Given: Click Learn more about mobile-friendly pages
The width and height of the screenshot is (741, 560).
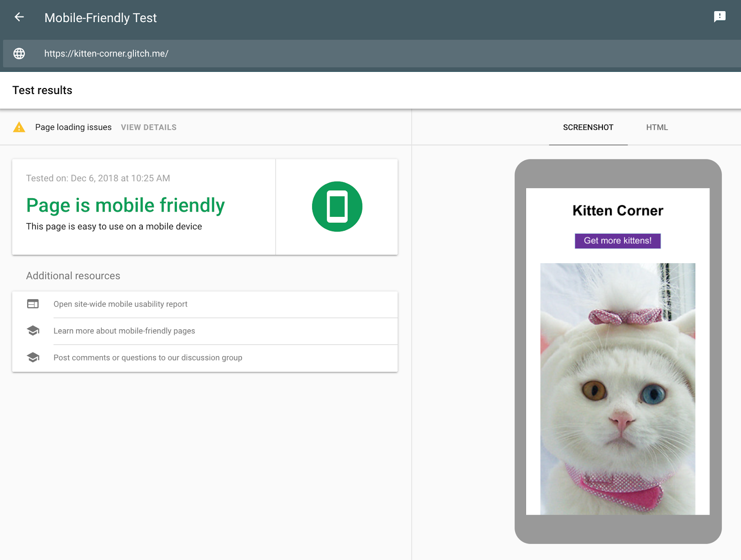Looking at the screenshot, I should [124, 331].
